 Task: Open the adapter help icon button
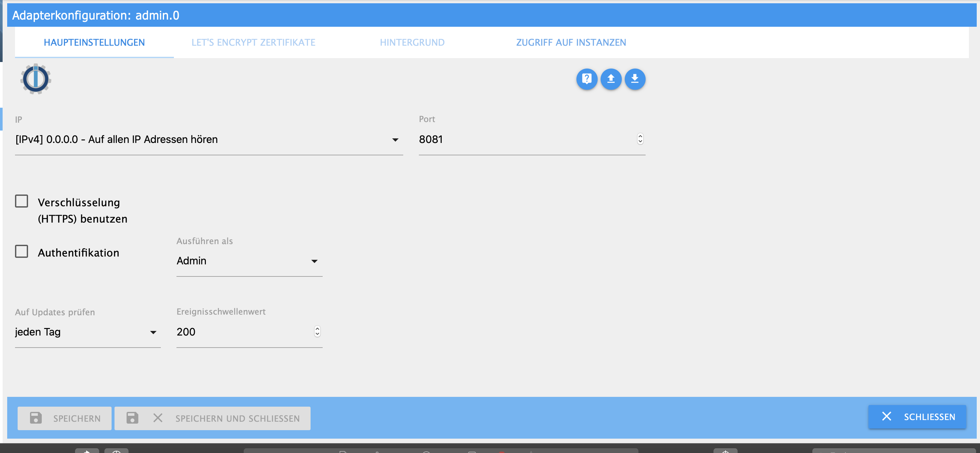point(587,79)
